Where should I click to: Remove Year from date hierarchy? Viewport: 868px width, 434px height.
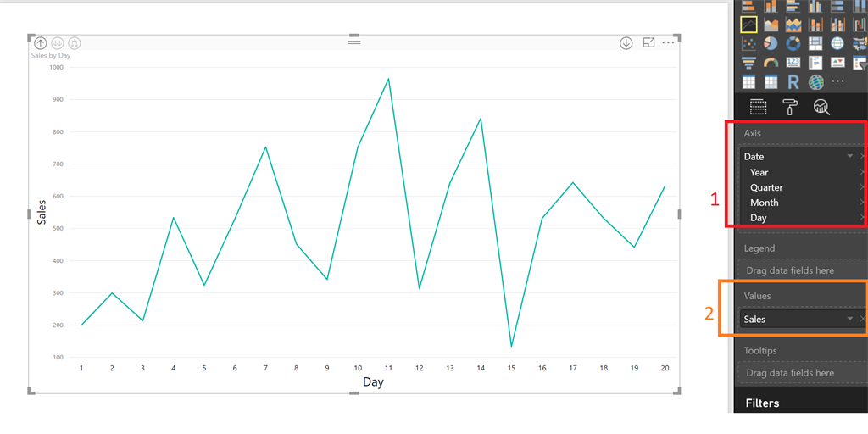862,172
